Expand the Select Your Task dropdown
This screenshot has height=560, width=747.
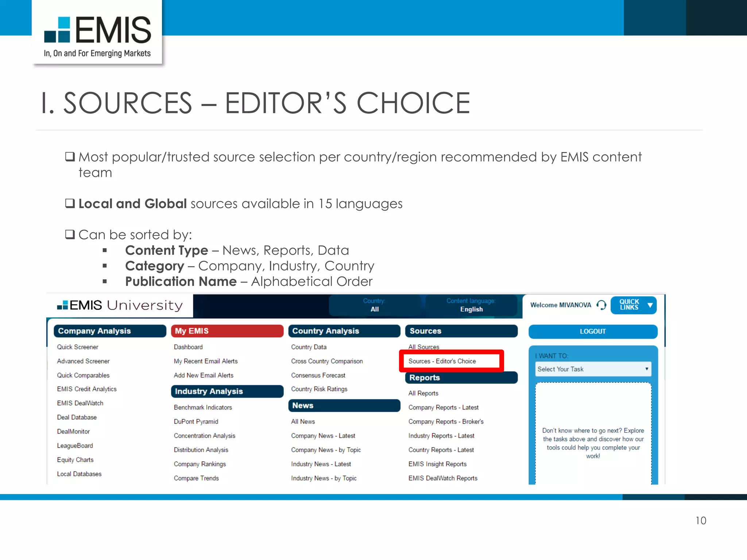(593, 369)
